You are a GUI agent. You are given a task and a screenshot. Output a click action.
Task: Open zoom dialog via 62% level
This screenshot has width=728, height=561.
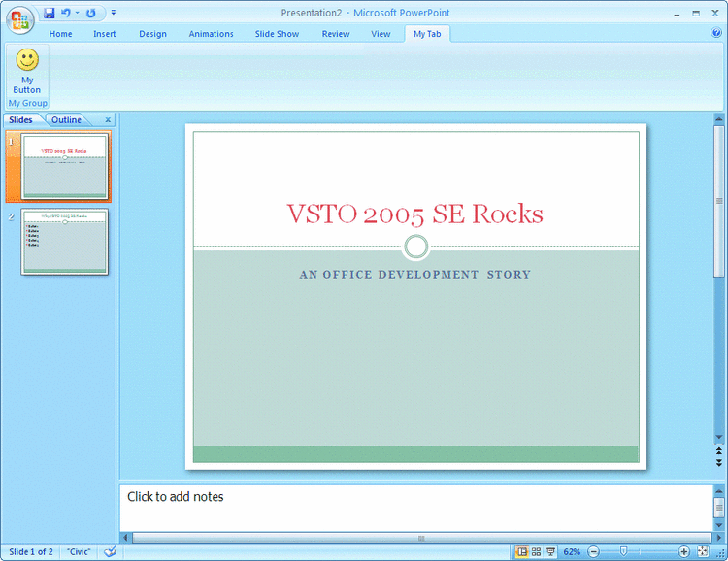572,551
